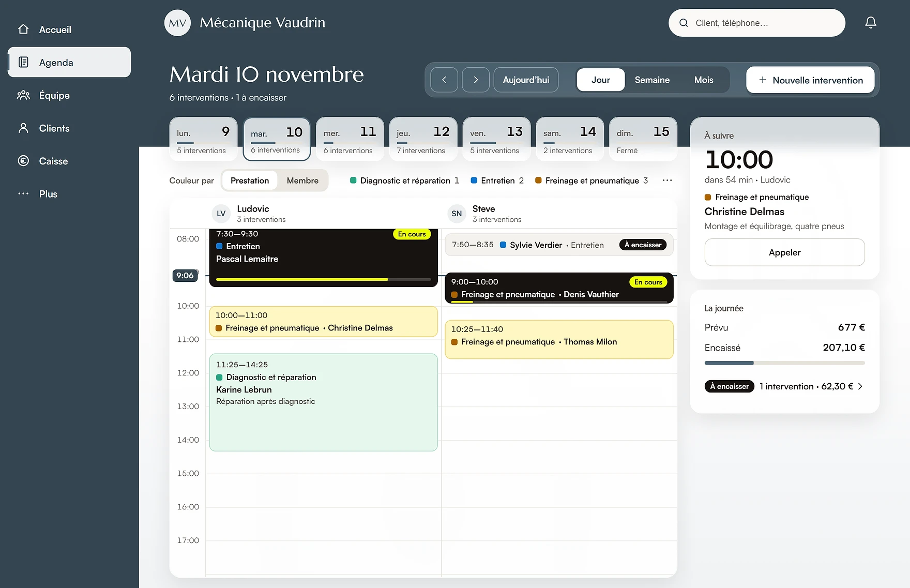Go to the previous day arrow
The image size is (910, 588).
pos(444,80)
